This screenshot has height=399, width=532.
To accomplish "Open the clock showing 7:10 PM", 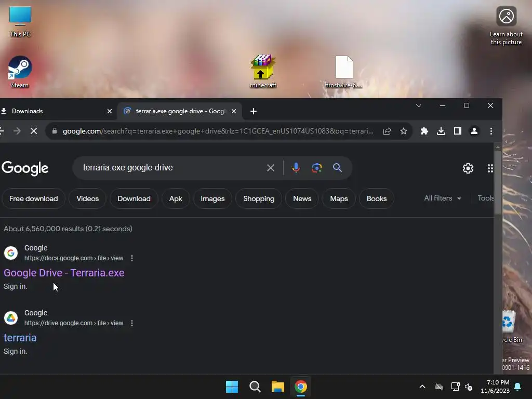I will click(495, 387).
